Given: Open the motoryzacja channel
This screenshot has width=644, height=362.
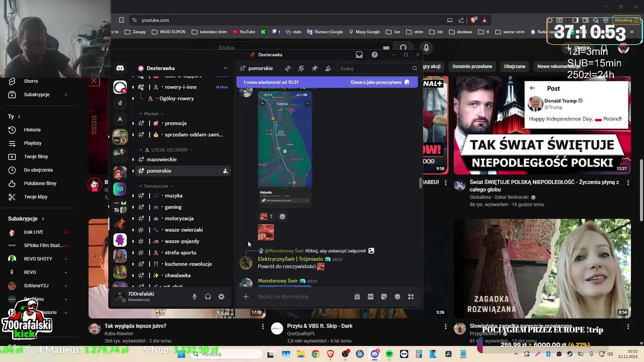Looking at the screenshot, I should [x=182, y=219].
